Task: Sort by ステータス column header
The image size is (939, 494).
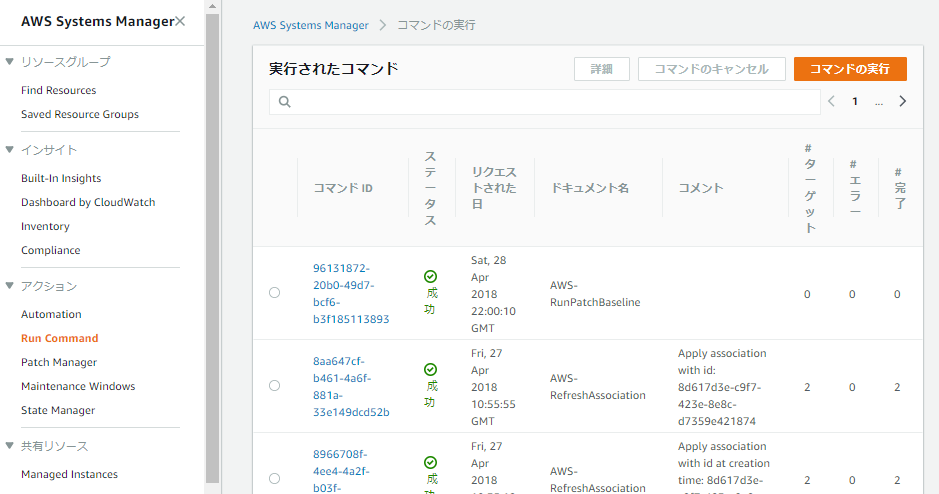Action: [430, 188]
